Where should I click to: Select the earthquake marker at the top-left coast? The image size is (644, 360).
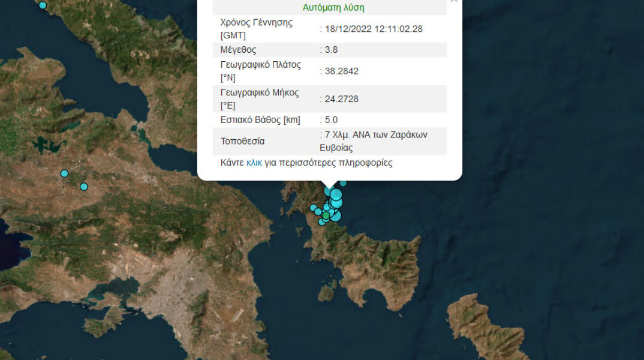[42, 5]
